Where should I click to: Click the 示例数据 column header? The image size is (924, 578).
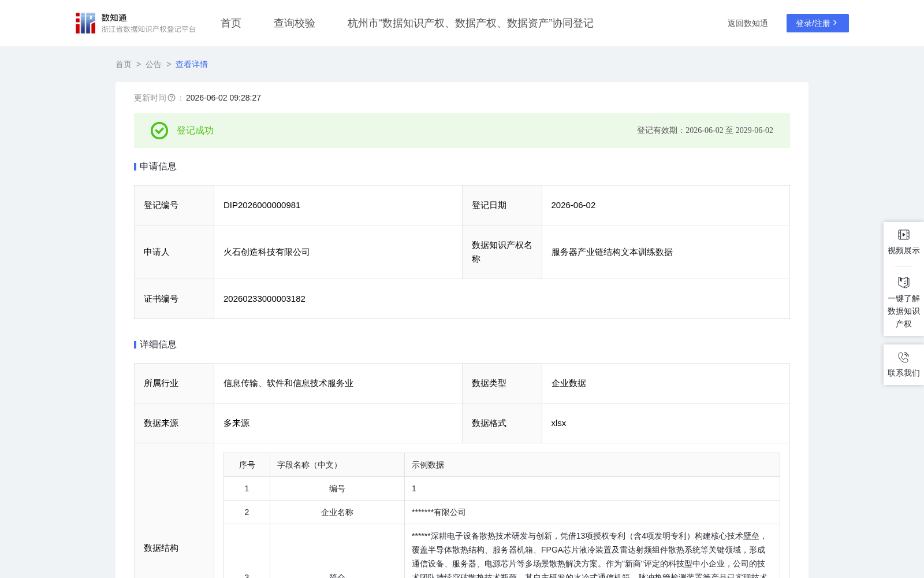pos(593,465)
